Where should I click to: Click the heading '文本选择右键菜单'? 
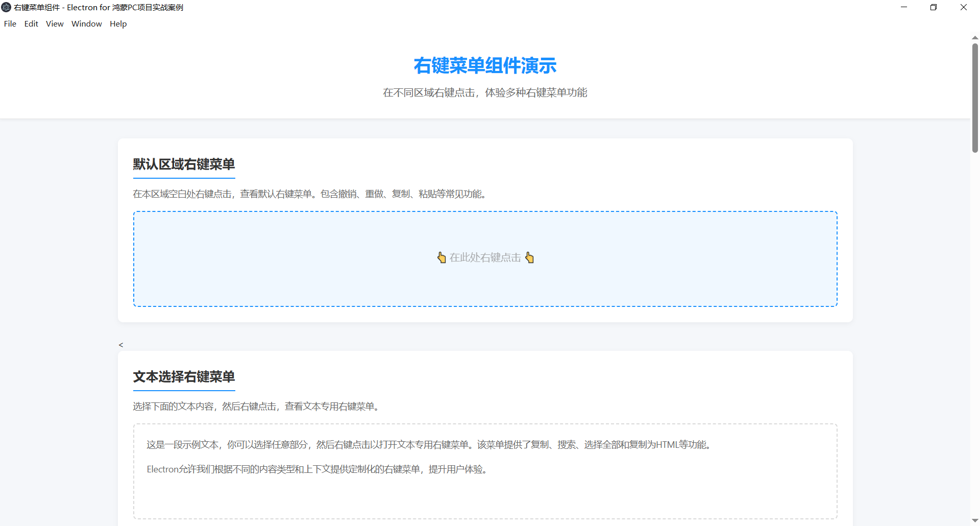[184, 377]
